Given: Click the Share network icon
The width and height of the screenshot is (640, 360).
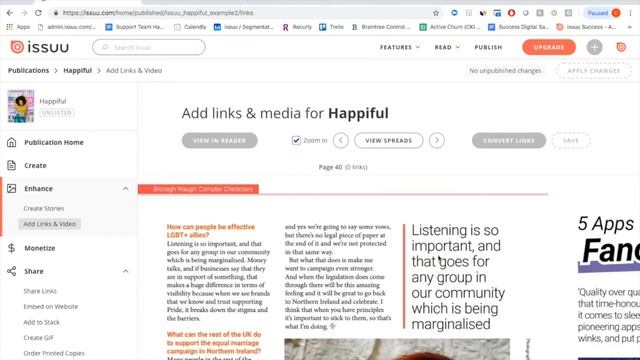Looking at the screenshot, I should pos(11,271).
